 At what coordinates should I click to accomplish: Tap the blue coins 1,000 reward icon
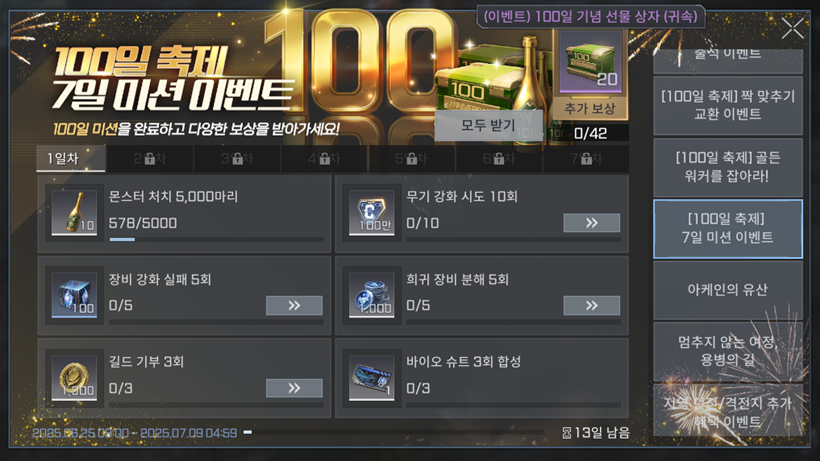click(x=371, y=295)
